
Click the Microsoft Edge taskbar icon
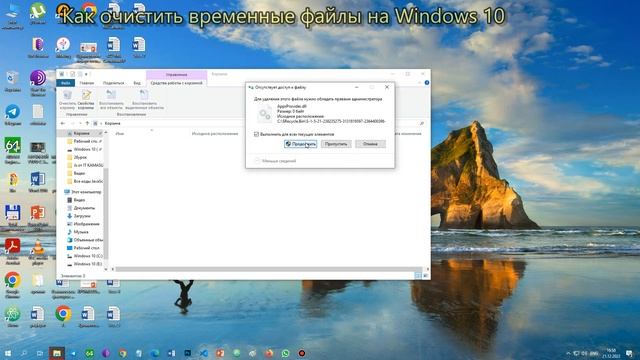click(x=155, y=353)
